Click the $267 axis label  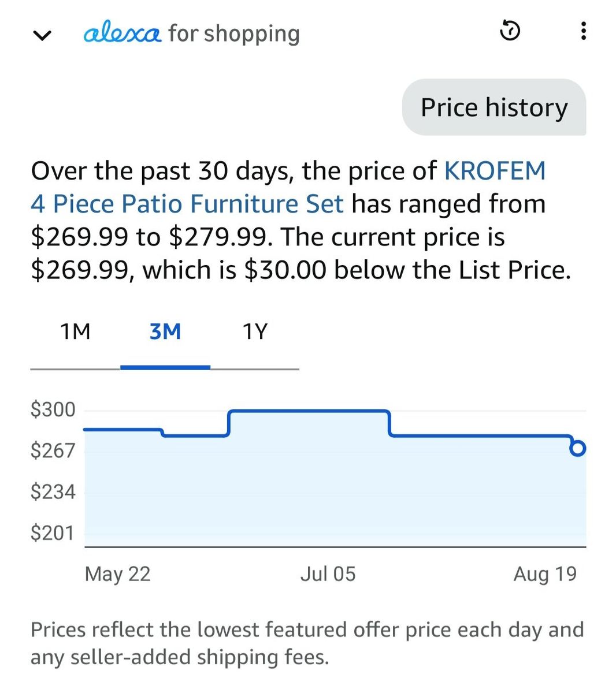coord(53,450)
